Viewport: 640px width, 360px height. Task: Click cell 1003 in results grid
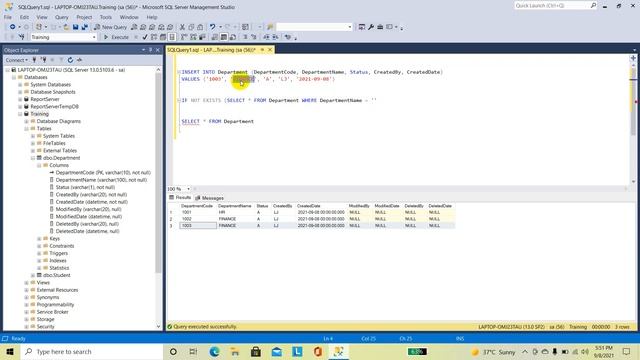coord(198,225)
